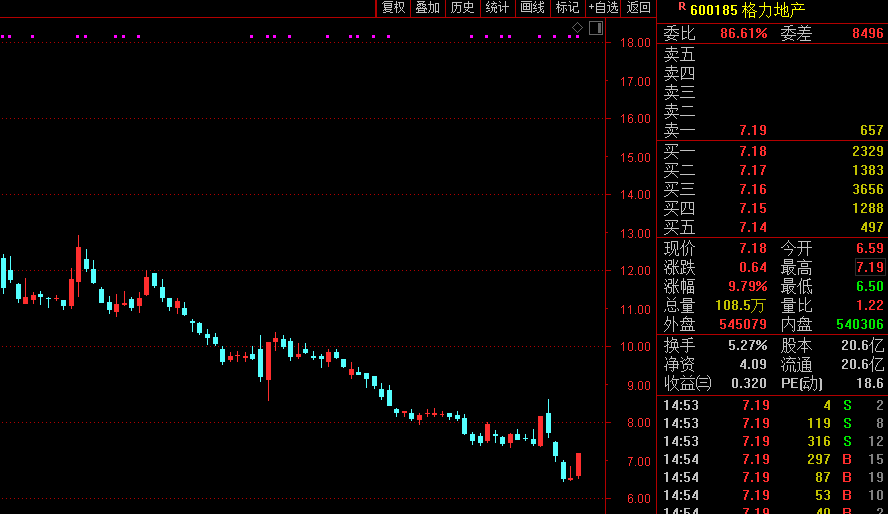The height and width of the screenshot is (514, 888).
Task: Click the 标记 mark button
Action: [x=567, y=8]
